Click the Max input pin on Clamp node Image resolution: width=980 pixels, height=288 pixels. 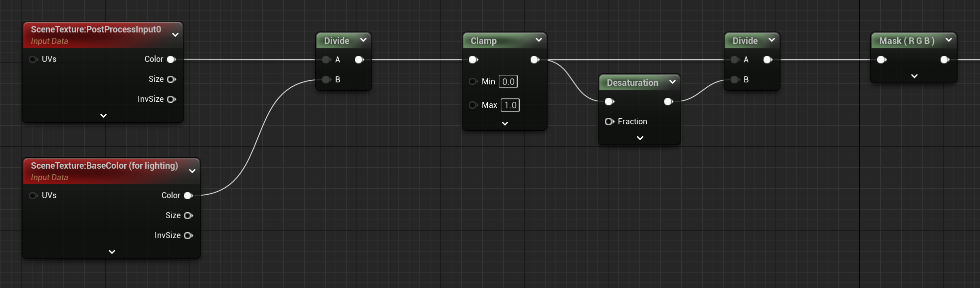[473, 105]
